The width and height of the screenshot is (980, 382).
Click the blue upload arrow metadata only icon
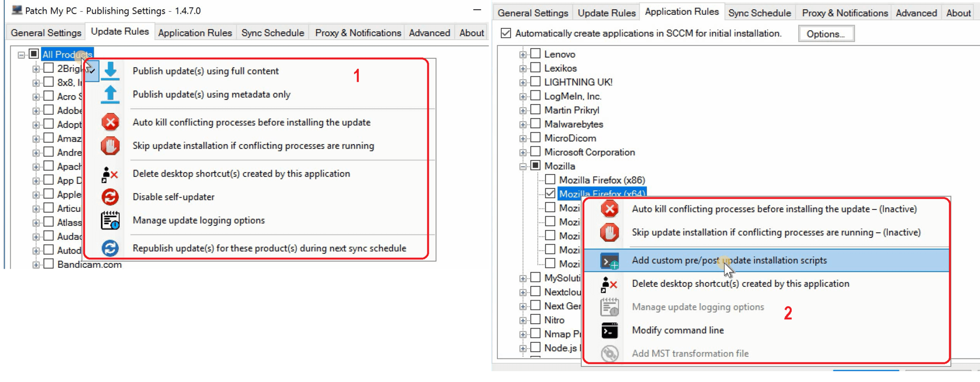[110, 94]
